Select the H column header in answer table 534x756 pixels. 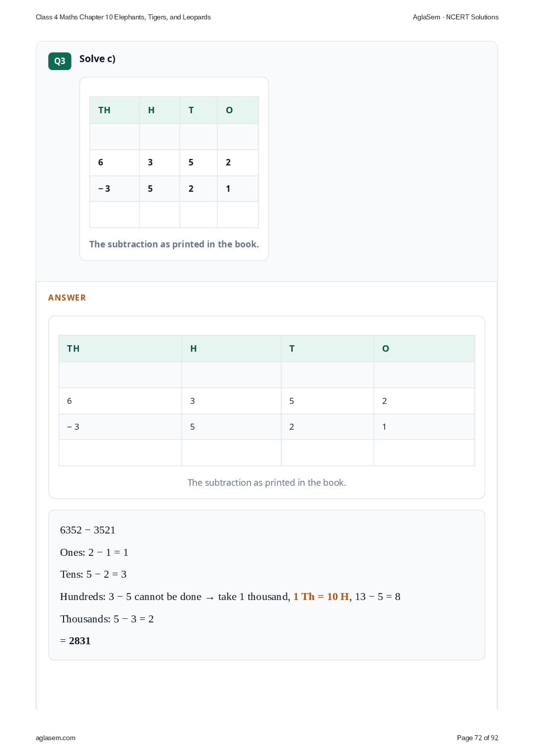(231, 349)
